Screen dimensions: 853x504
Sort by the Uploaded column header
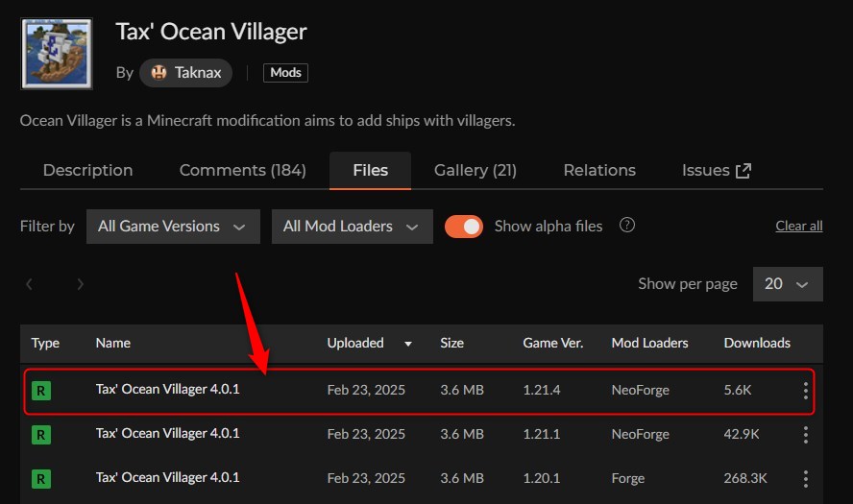[355, 343]
